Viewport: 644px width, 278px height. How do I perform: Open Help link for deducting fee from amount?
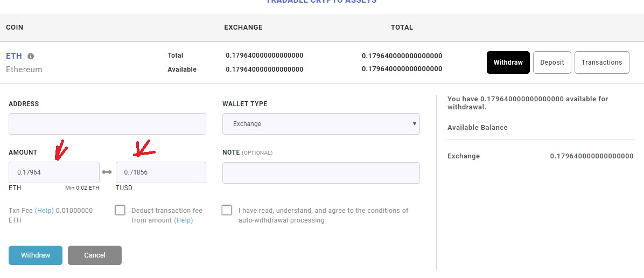(183, 220)
